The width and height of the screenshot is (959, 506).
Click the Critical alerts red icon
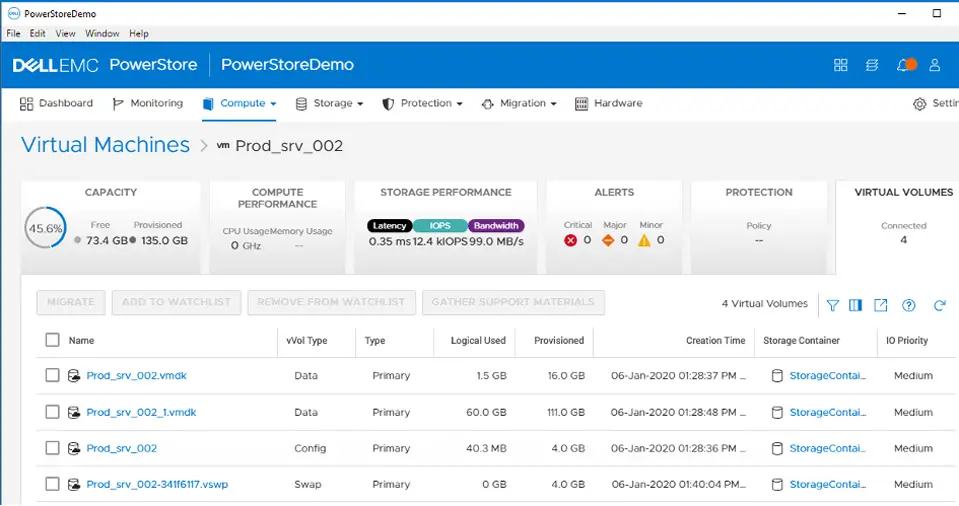pos(570,240)
